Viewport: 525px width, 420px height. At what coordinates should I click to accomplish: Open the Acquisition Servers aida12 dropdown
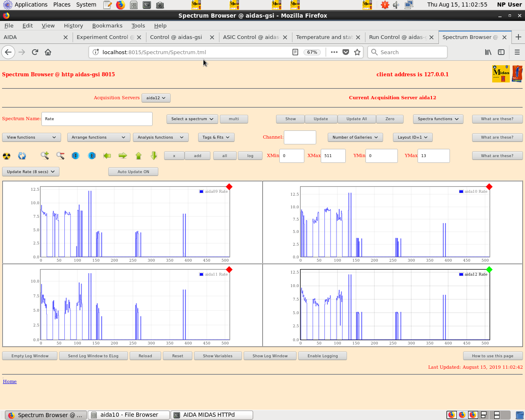pyautogui.click(x=156, y=98)
